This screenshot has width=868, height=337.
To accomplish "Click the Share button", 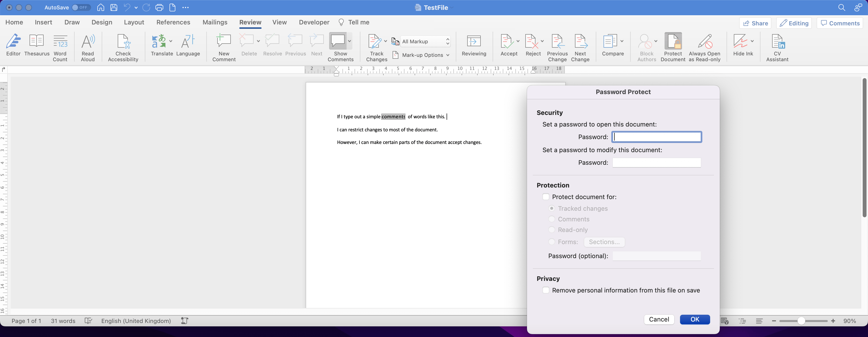I will coord(755,23).
